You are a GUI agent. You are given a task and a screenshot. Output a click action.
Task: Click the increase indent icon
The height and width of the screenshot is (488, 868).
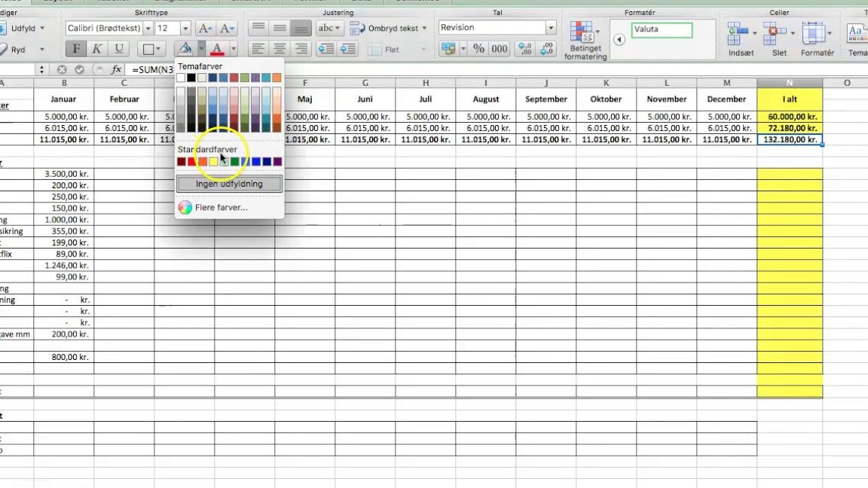pos(347,49)
